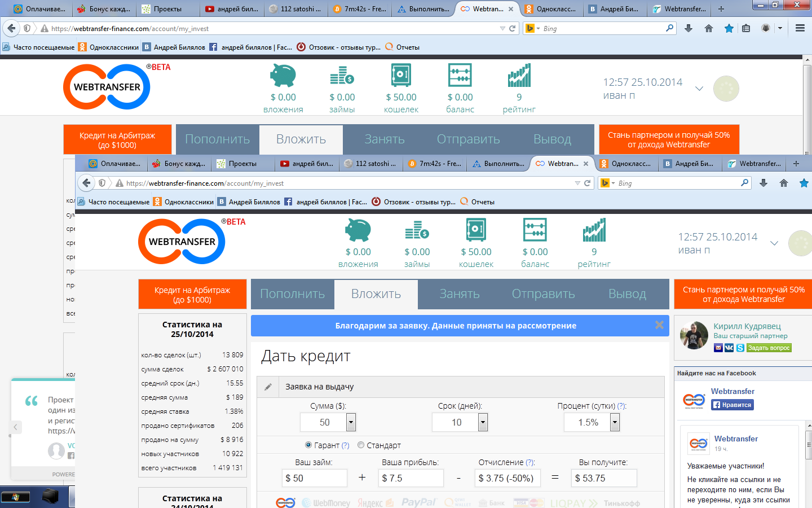This screenshot has height=508, width=812.
Task: Open Bing search engine dropdown in top browser
Action: pos(538,28)
